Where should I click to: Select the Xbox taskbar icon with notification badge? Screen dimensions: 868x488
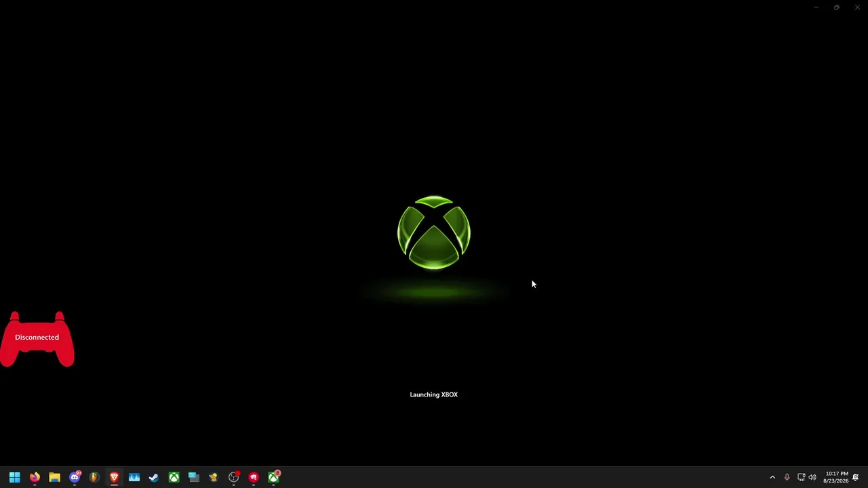pos(274,477)
